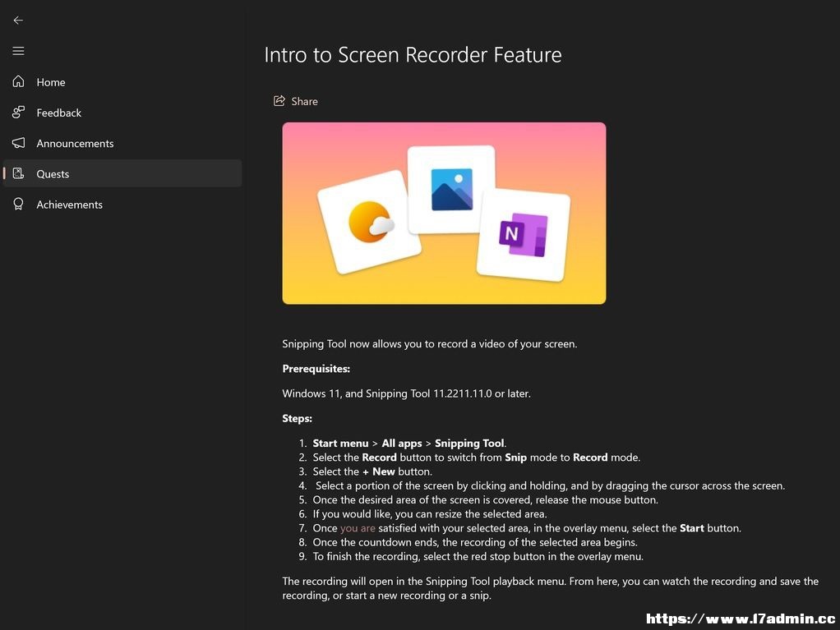Go to Home in sidebar
The image size is (840, 630).
point(51,82)
